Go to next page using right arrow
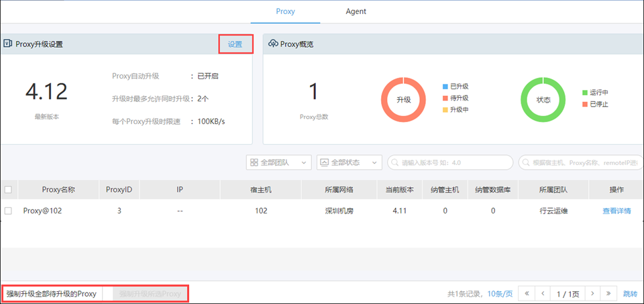 tap(592, 293)
